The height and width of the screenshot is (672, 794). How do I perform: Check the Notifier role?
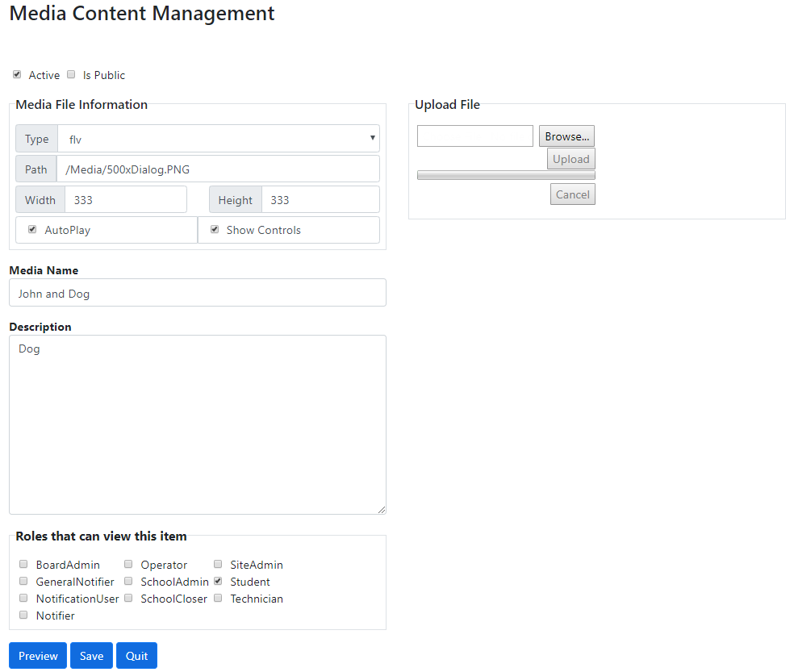coord(23,615)
